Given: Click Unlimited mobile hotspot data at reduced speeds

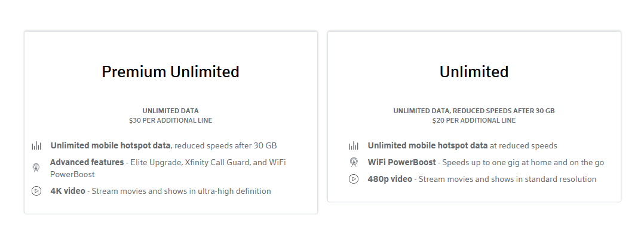Looking at the screenshot, I should pyautogui.click(x=462, y=145).
